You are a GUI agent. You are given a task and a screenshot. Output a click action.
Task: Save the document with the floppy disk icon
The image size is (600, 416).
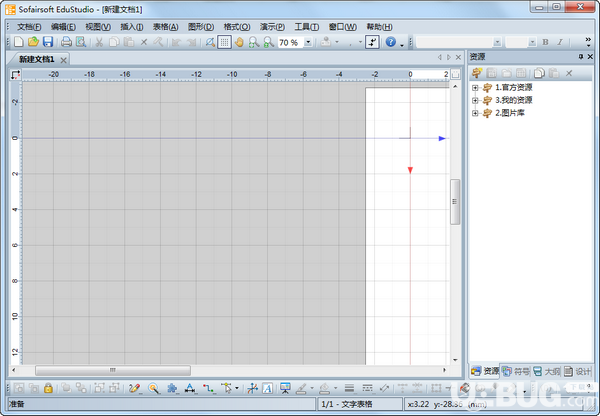47,42
